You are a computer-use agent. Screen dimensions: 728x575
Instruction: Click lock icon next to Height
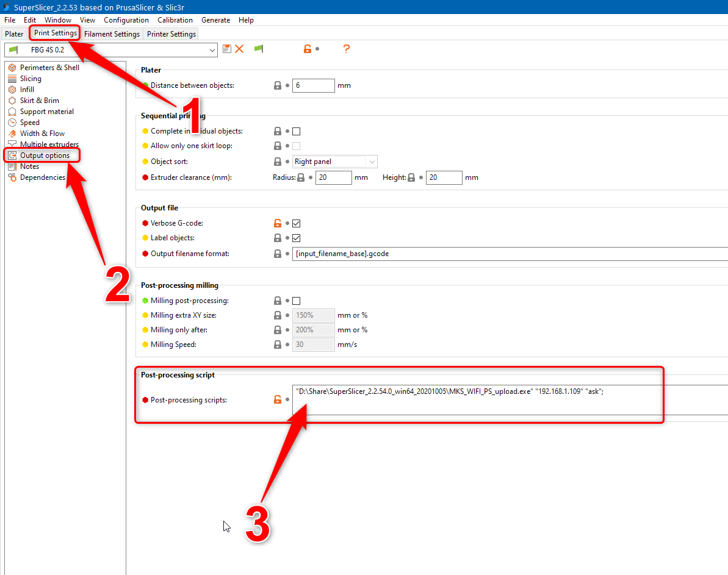click(x=411, y=177)
